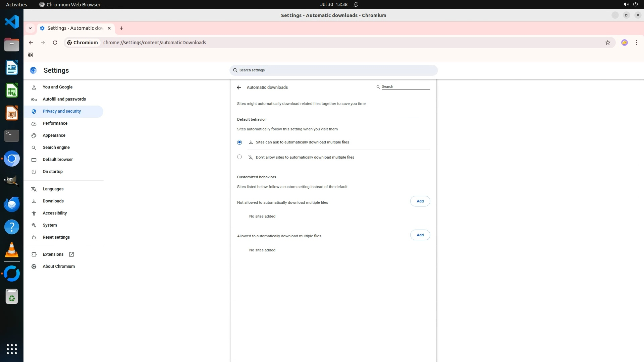The height and width of the screenshot is (362, 644).
Task: Select 'Don't allow sites to automatically download' radio
Action: [239, 157]
